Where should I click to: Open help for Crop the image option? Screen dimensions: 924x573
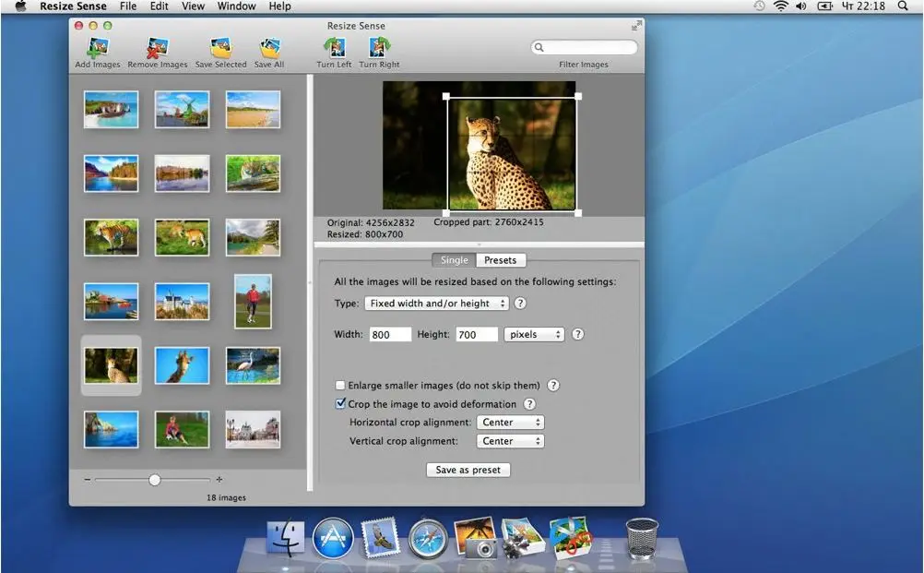click(529, 404)
